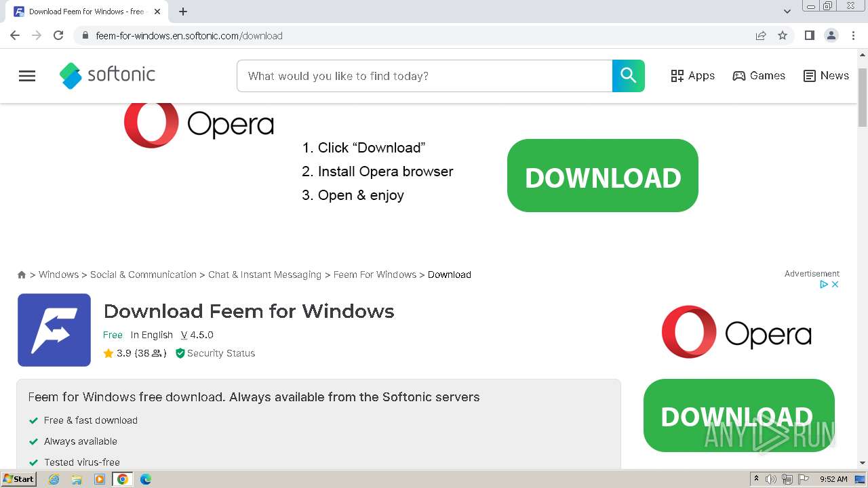
Task: Open the Apps section
Action: click(692, 76)
